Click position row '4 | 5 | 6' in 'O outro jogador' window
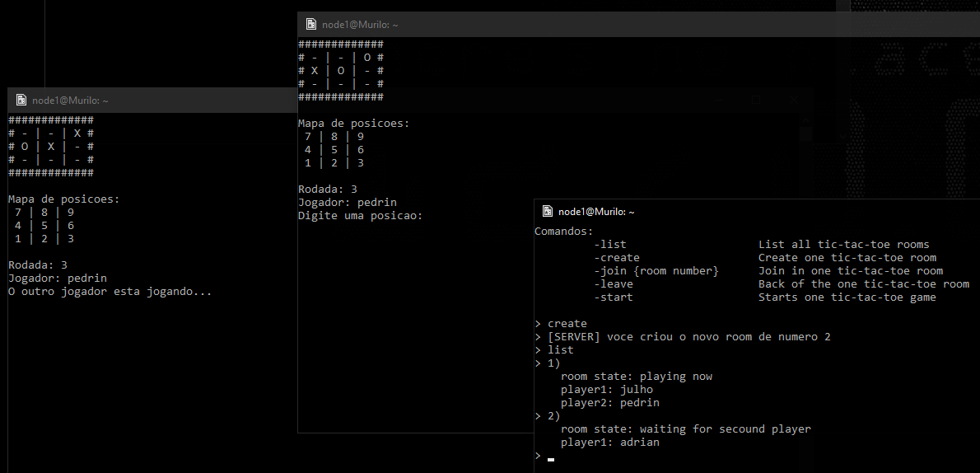The height and width of the screenshot is (473, 980). coord(44,226)
